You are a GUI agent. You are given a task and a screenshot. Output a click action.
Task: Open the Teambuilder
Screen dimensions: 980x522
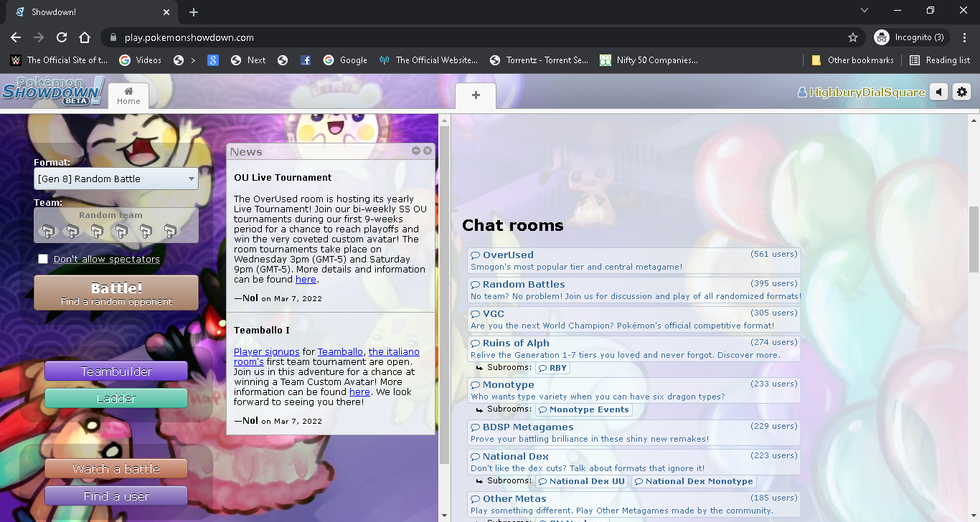coord(116,371)
